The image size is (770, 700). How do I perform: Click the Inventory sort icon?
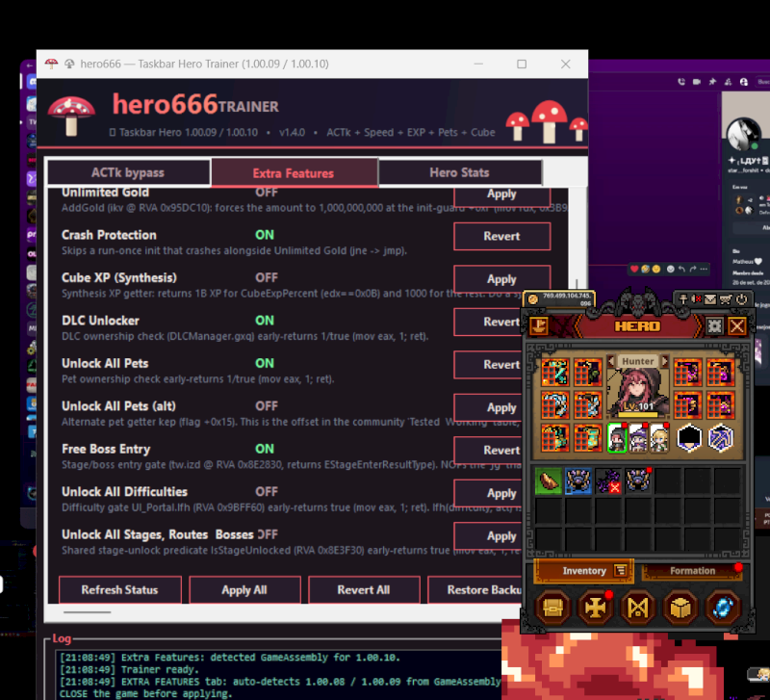620,570
